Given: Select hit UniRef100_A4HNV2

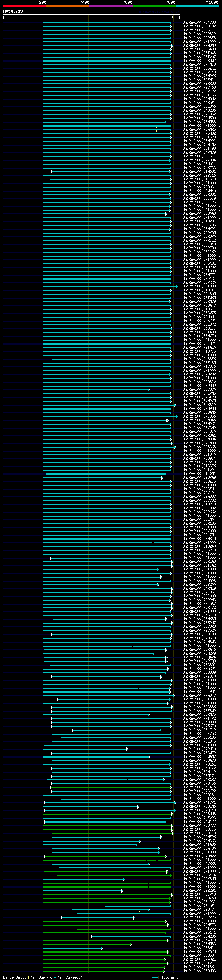Looking at the screenshot, I should 199,856.
